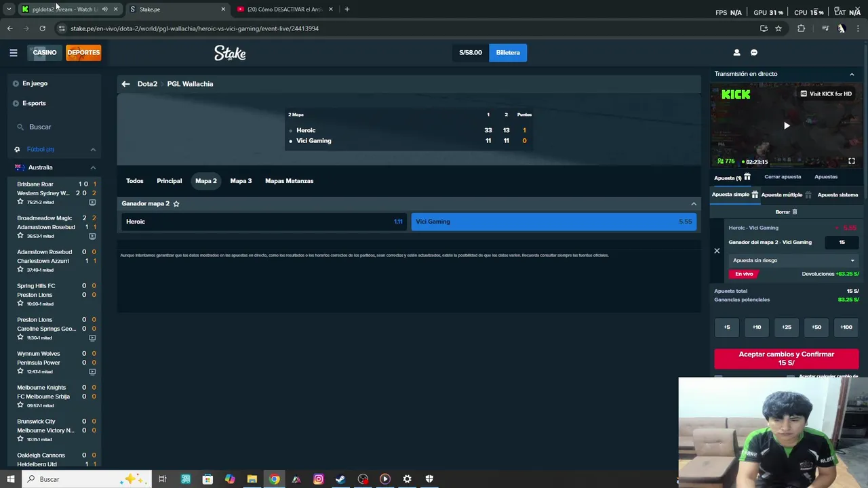This screenshot has width=868, height=488.
Task: Open the media control icon in Chrome toolbar
Action: pos(825,28)
